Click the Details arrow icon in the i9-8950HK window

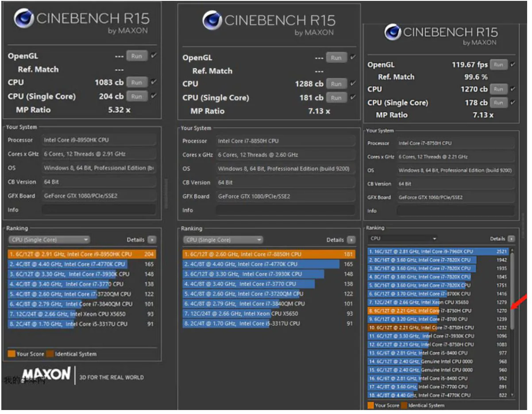tap(152, 240)
